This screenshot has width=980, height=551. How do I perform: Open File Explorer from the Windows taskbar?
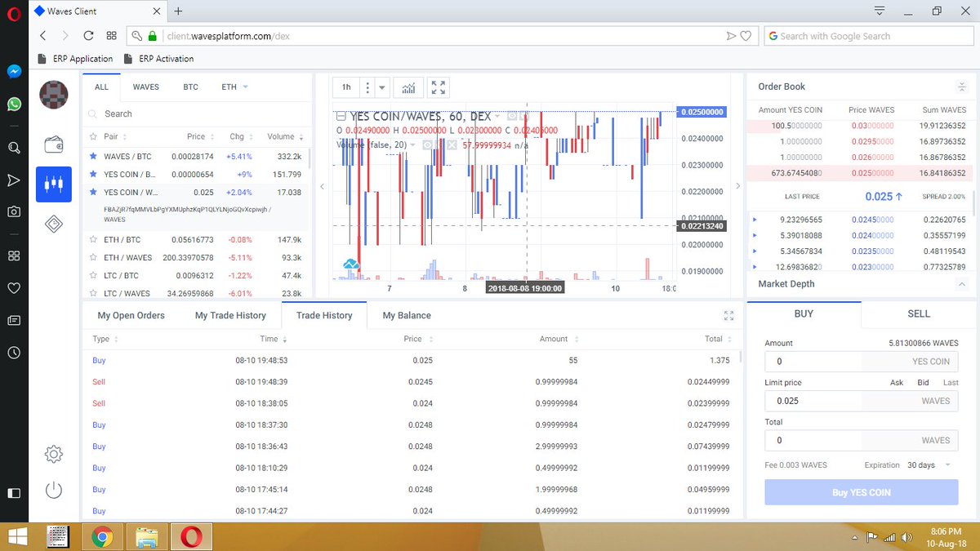[x=146, y=536]
